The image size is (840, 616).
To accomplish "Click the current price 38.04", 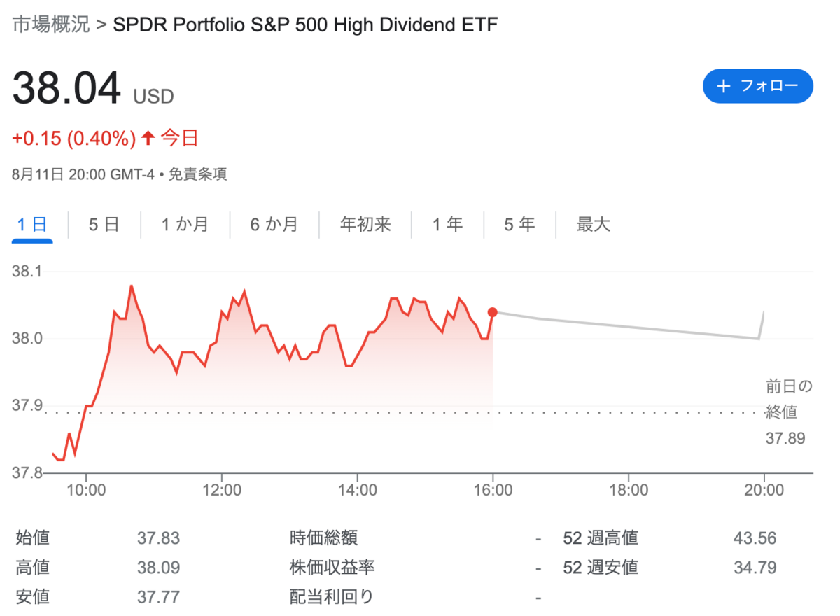I will [x=66, y=89].
